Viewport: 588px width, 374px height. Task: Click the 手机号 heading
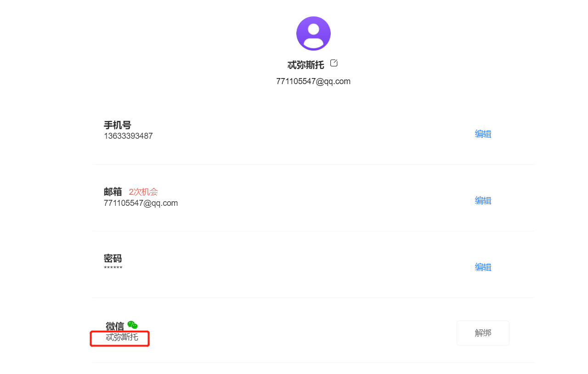coord(118,125)
